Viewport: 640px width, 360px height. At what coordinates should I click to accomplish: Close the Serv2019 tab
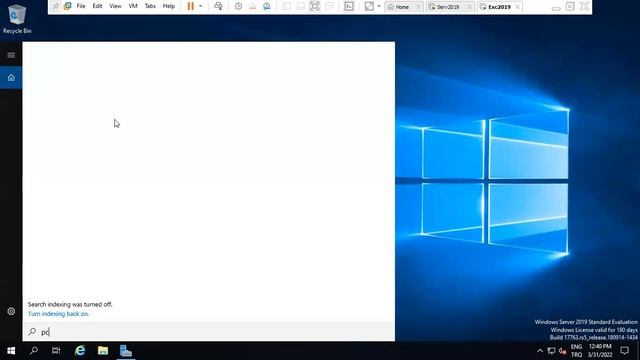click(x=469, y=7)
